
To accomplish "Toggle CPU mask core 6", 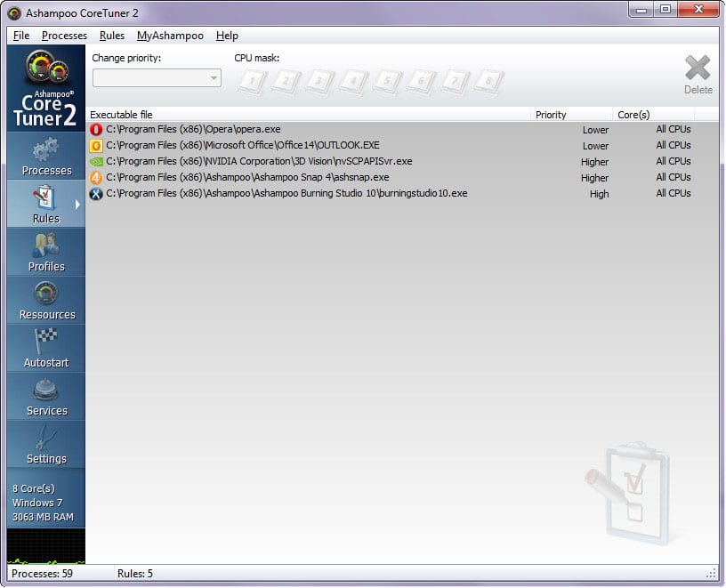I will [x=422, y=82].
